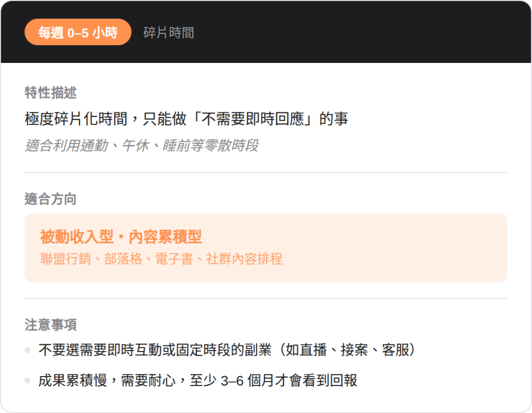Click 社群內容排程 in the orange box
The image size is (532, 413).
pos(244,259)
